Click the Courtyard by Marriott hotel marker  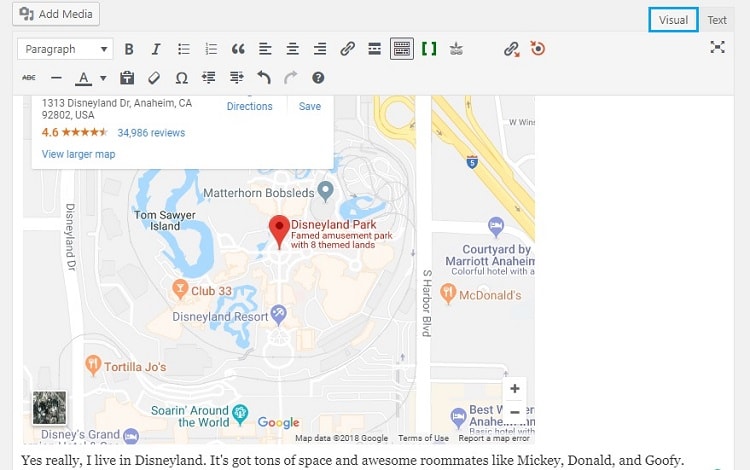(496, 227)
